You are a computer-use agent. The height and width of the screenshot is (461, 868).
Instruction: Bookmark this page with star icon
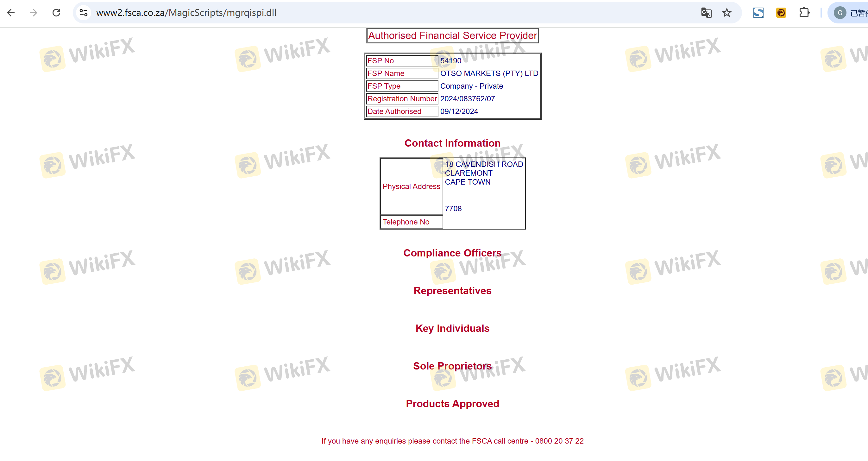pos(727,13)
